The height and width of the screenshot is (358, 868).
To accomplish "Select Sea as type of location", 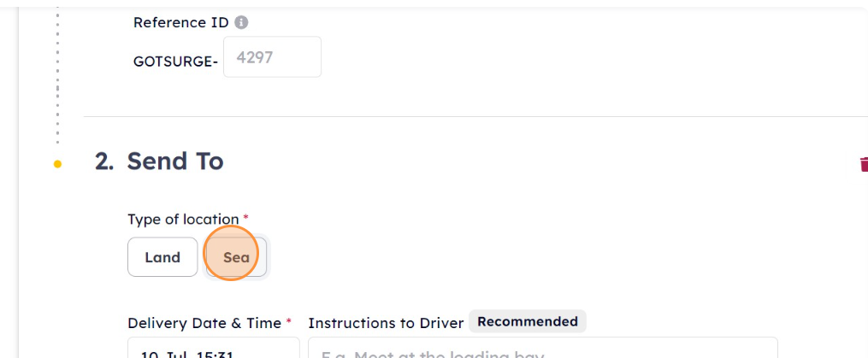I will click(x=236, y=256).
